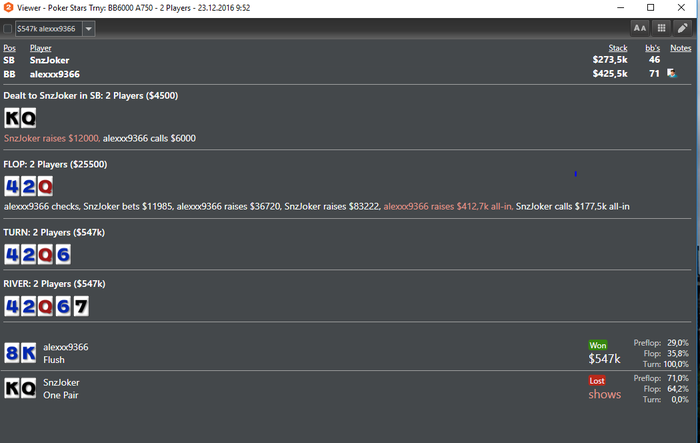Click 'SnzJoker raises $12000' action text

[x=51, y=138]
